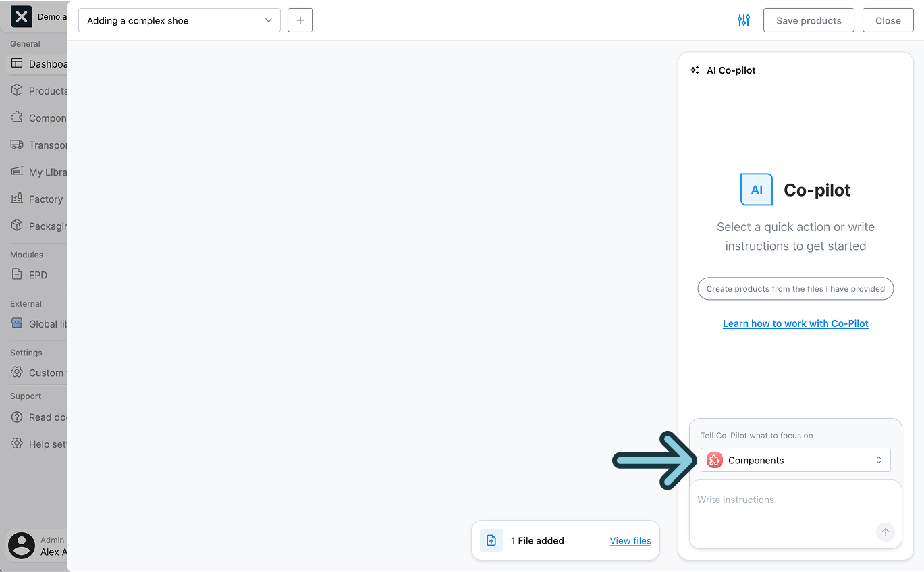The image size is (924, 572).
Task: Click the AI Co-pilot sparkle icon
Action: [694, 70]
